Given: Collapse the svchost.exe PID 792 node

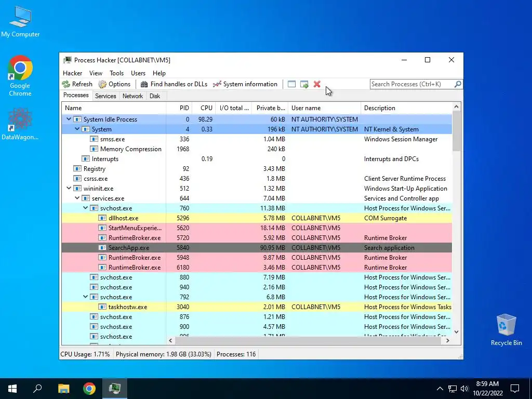Looking at the screenshot, I should click(x=86, y=297).
